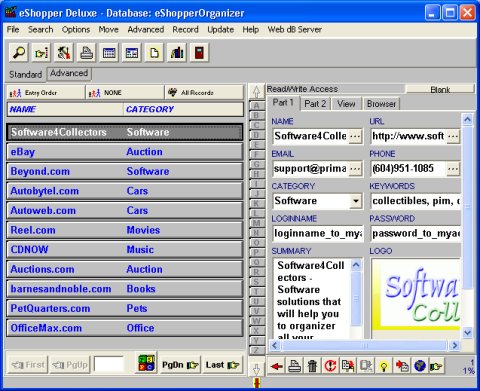This screenshot has width=480, height=391.
Task: Expand the CATEGORY dropdown arrow
Action: click(356, 201)
